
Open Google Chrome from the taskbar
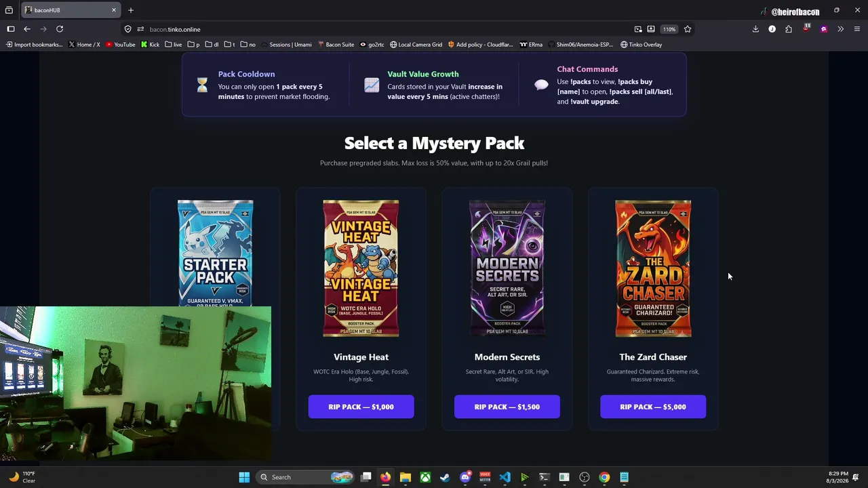click(x=604, y=477)
